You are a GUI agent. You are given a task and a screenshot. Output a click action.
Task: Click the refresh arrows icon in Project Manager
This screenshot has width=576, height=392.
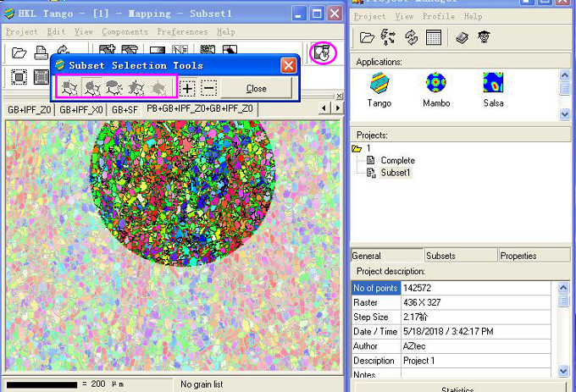click(411, 37)
